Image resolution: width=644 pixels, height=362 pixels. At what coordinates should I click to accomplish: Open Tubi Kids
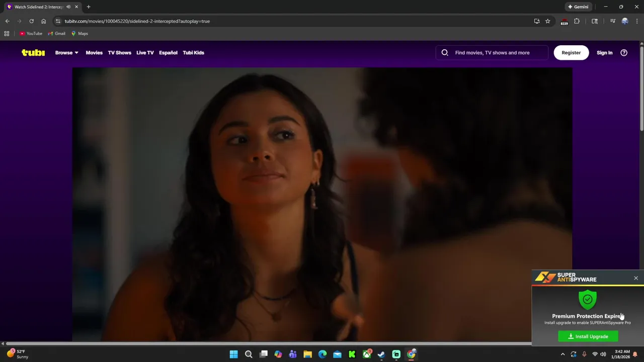click(x=193, y=52)
